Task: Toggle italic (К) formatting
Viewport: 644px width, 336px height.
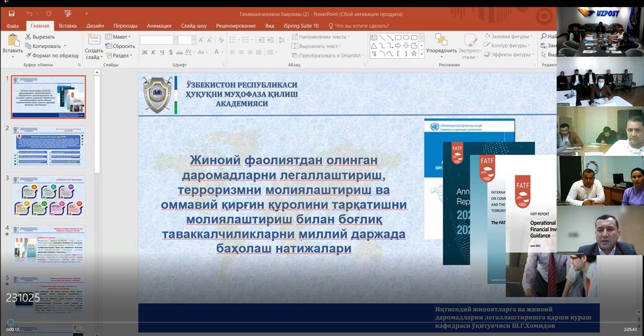Action: point(153,52)
